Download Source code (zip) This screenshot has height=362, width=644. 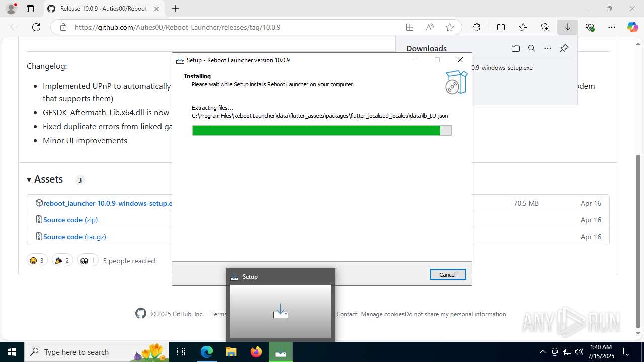(70, 220)
